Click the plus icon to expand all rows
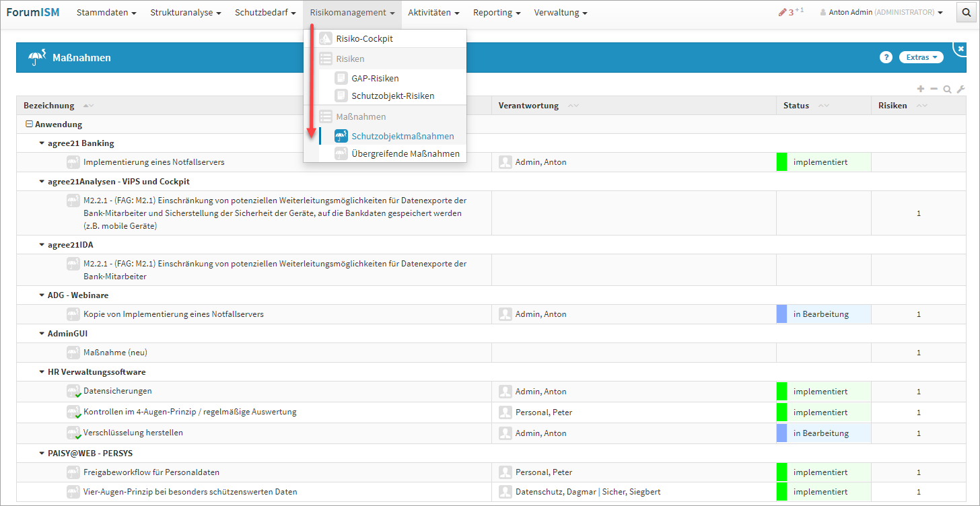The width and height of the screenshot is (980, 506). pyautogui.click(x=921, y=89)
